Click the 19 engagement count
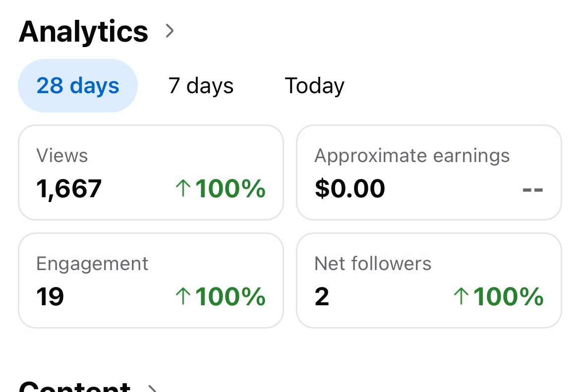Viewport: 580px width, 392px height. (x=50, y=296)
